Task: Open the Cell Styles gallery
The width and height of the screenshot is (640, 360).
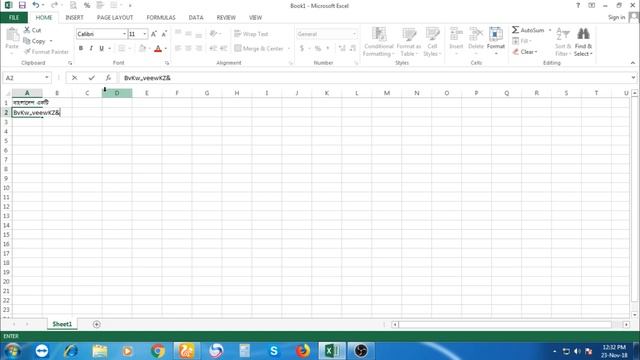Action: (x=432, y=42)
